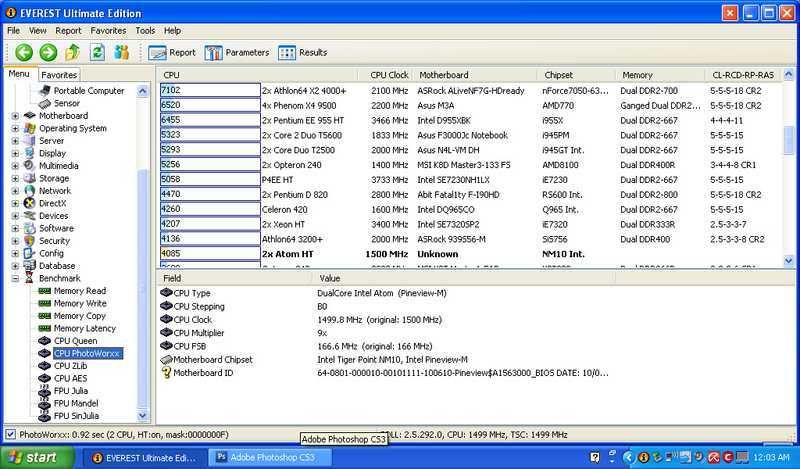Switch to Adobe Photoshop CS3 taskbar button
The height and width of the screenshot is (469, 800).
272,457
